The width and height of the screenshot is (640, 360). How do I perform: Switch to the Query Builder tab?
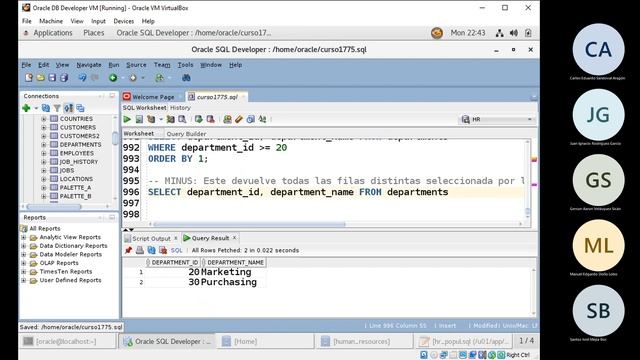tap(186, 134)
